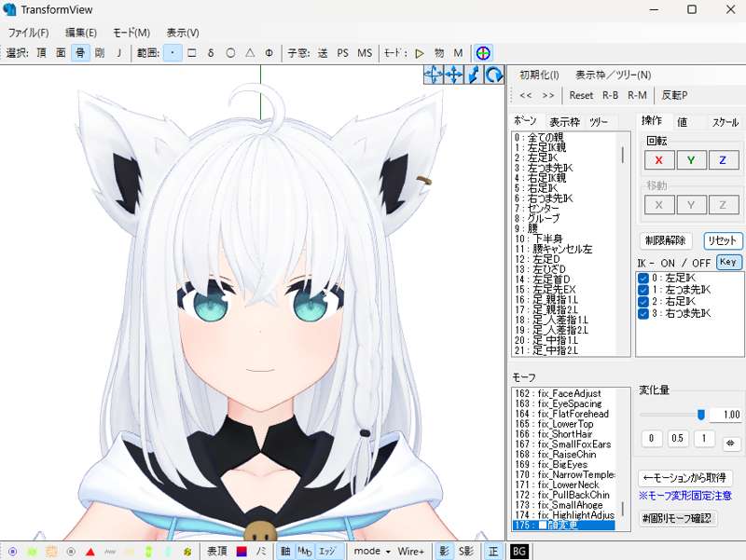
Task: Click the blue Z rotation button
Action: (x=723, y=160)
